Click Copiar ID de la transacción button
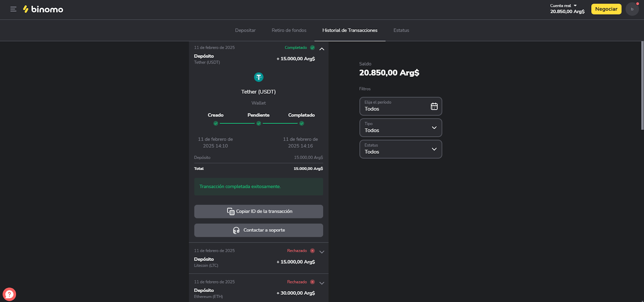Viewport: 644px width, 302px height. click(x=258, y=212)
